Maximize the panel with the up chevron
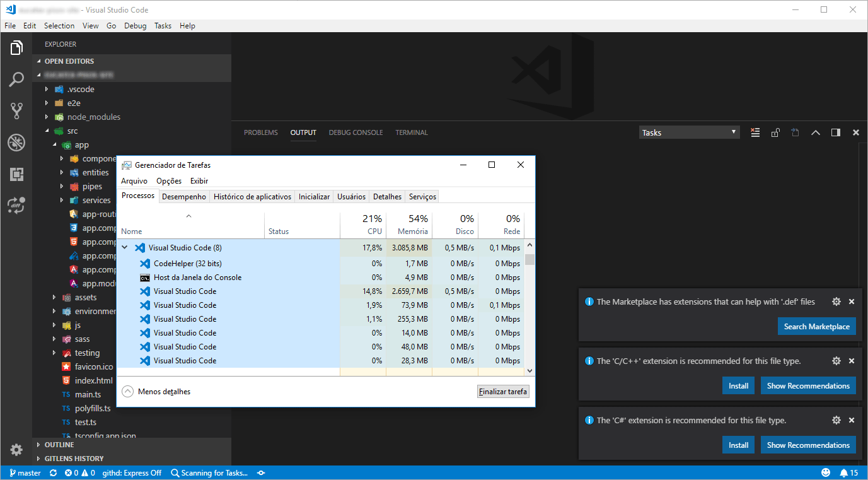The width and height of the screenshot is (868, 480). coord(816,132)
